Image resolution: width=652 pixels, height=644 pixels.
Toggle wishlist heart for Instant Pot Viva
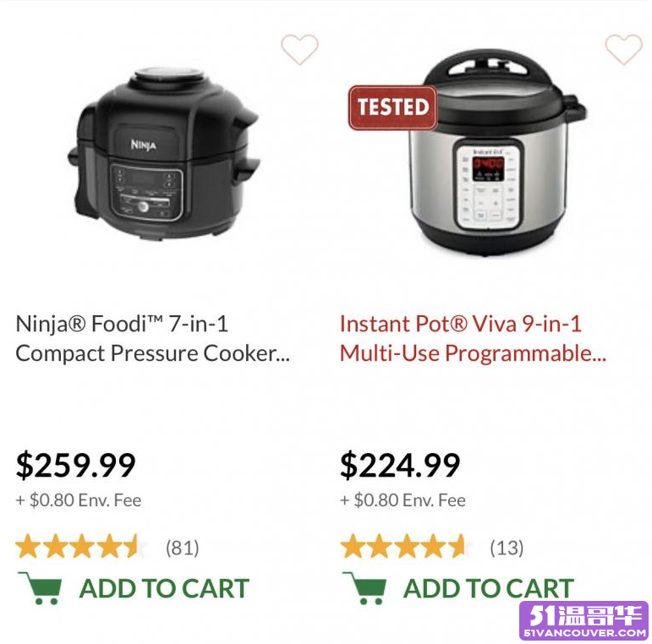point(624,50)
